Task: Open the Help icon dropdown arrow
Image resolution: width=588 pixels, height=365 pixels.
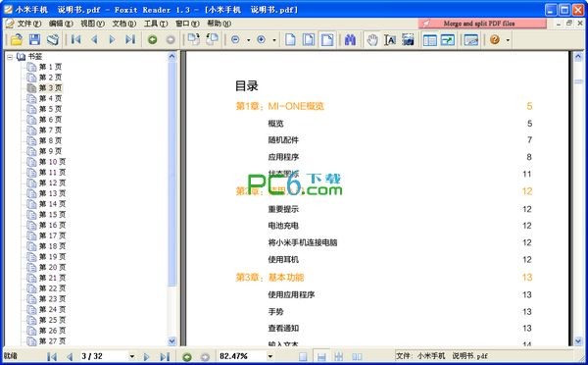Action: tap(508, 40)
